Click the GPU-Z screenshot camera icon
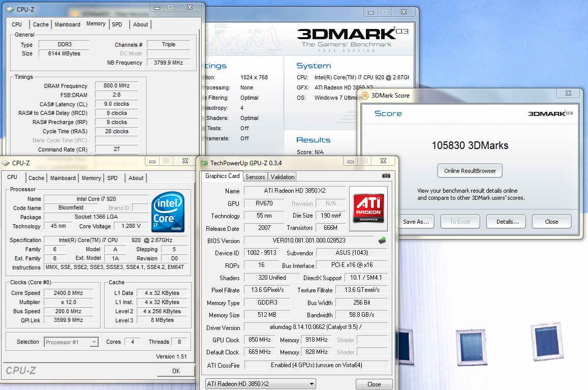Screen dimensions: 588x390 click(x=386, y=175)
